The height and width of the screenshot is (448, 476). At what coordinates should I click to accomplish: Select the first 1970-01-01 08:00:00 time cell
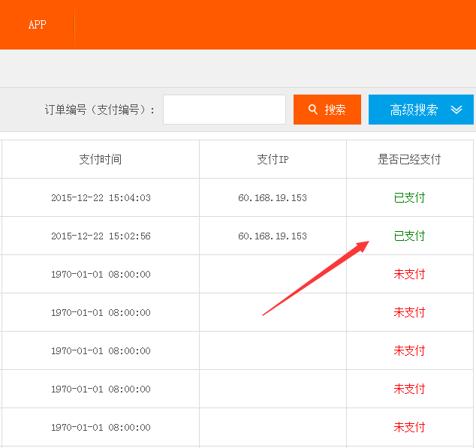point(101,274)
